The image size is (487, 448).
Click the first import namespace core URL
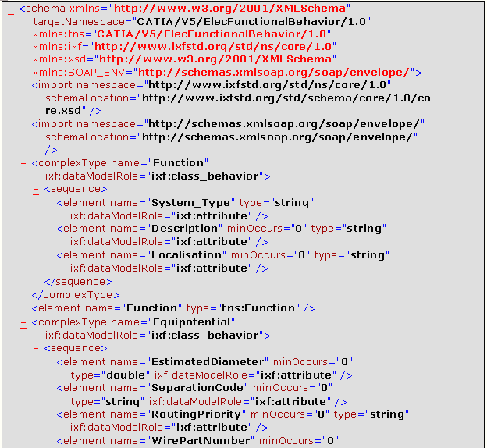click(267, 85)
